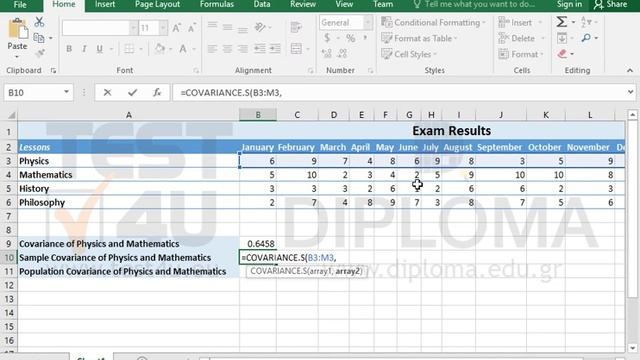Click vertical scrollbar up arrow

click(x=632, y=115)
